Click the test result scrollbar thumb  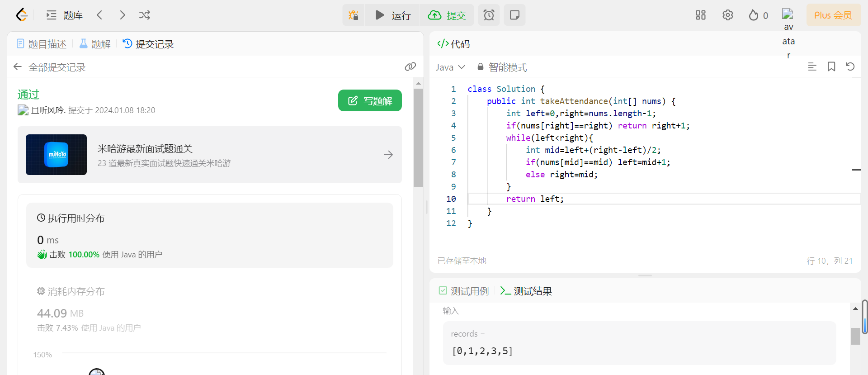[x=855, y=336]
